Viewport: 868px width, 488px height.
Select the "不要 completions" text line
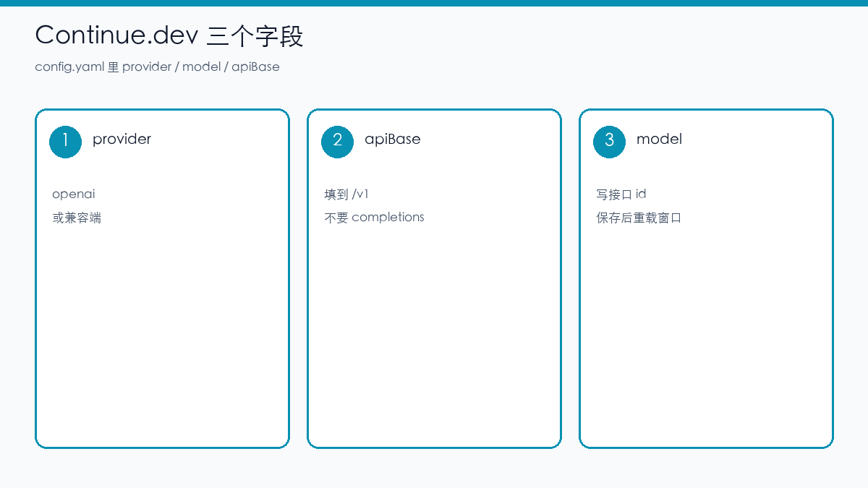point(374,218)
